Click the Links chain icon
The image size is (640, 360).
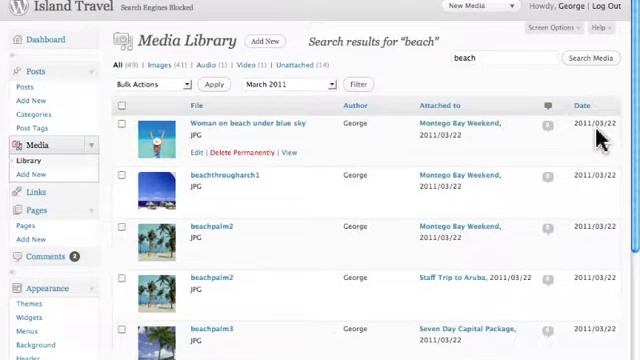pyautogui.click(x=17, y=191)
